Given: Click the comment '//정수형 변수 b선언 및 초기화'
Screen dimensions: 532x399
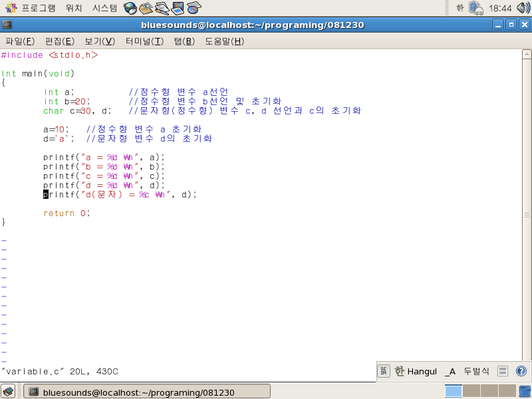Looking at the screenshot, I should coord(205,101).
